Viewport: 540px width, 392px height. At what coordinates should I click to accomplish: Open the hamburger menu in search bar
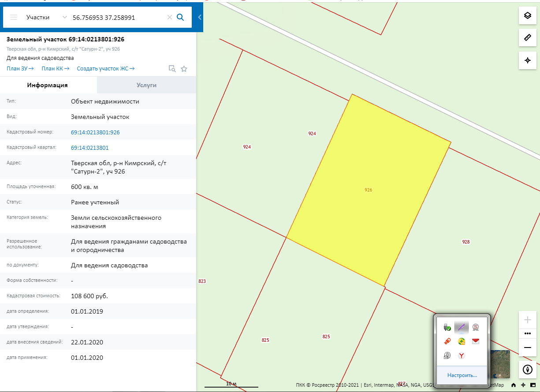14,17
